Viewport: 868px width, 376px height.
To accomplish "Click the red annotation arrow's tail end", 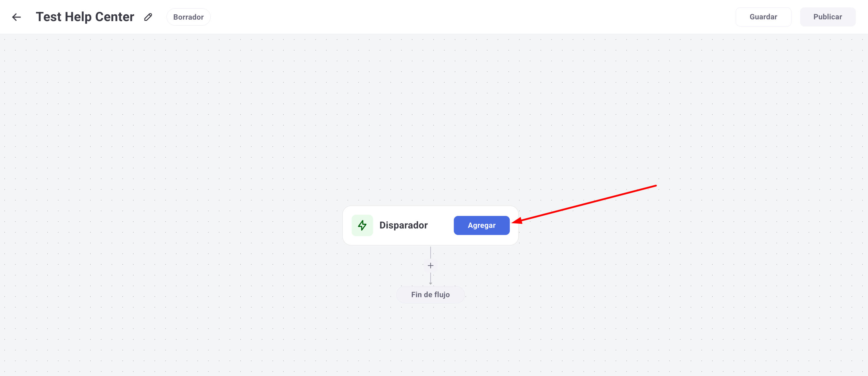I will pos(655,186).
